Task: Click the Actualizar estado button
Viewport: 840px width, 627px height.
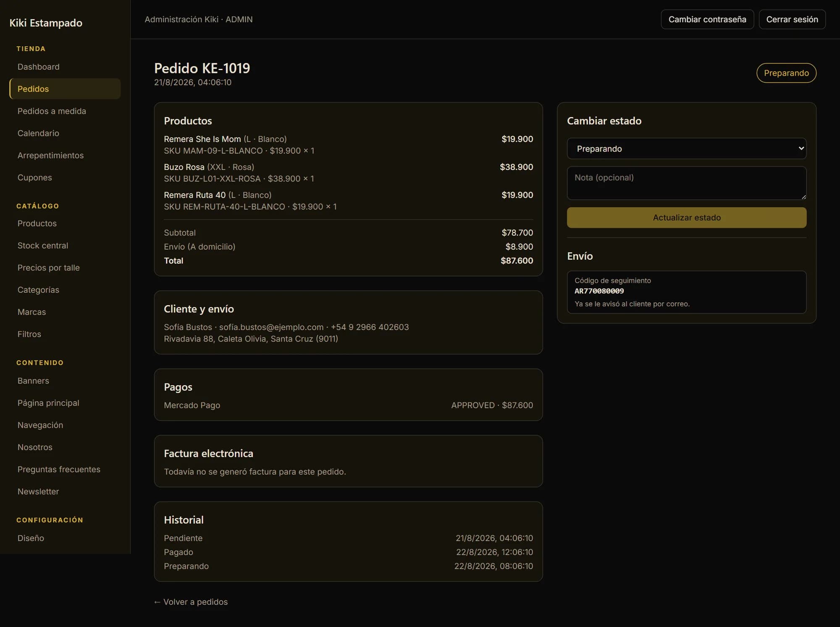Action: click(x=687, y=217)
